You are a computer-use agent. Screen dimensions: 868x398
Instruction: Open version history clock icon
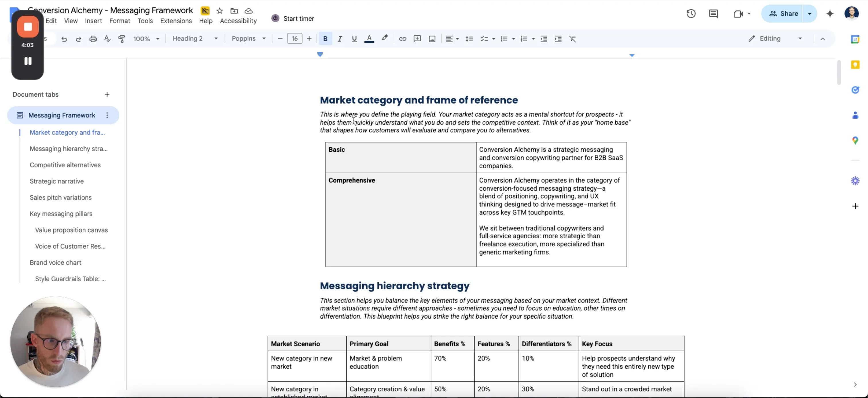pos(691,13)
